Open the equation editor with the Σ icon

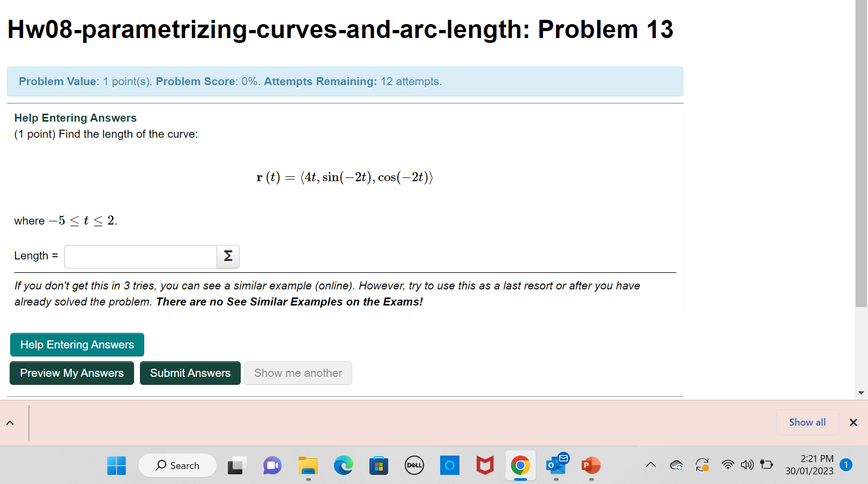coord(227,257)
